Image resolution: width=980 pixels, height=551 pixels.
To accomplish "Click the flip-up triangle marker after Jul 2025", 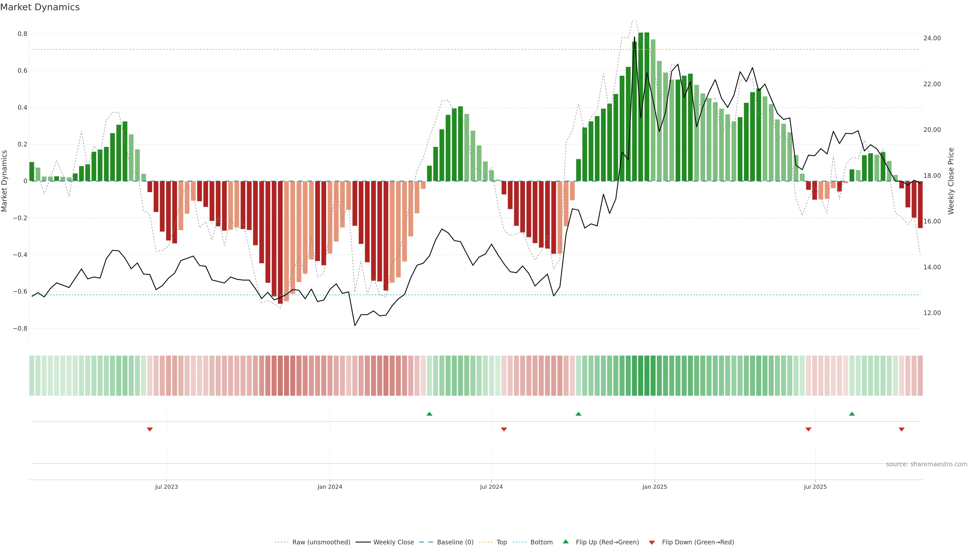I will [852, 414].
